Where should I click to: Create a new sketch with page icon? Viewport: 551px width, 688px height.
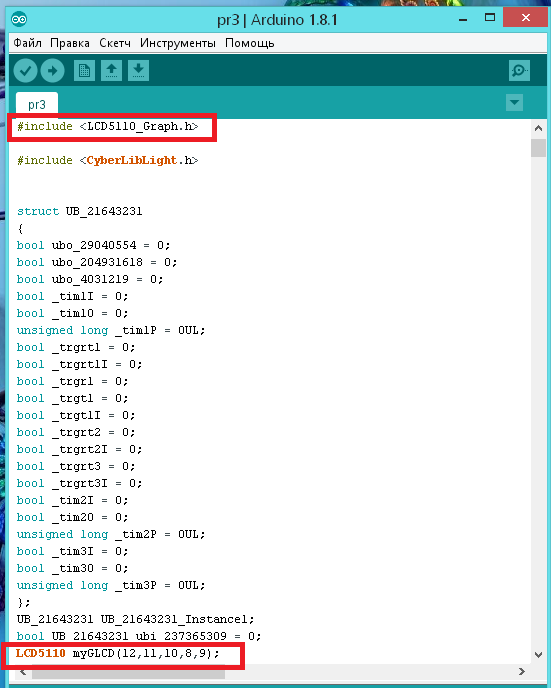point(84,71)
